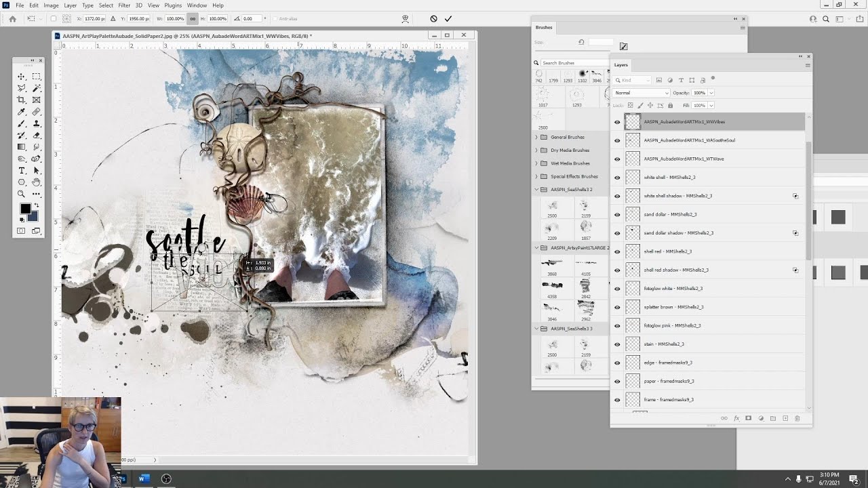868x488 pixels.
Task: Select the Crop tool
Action: tap(22, 100)
